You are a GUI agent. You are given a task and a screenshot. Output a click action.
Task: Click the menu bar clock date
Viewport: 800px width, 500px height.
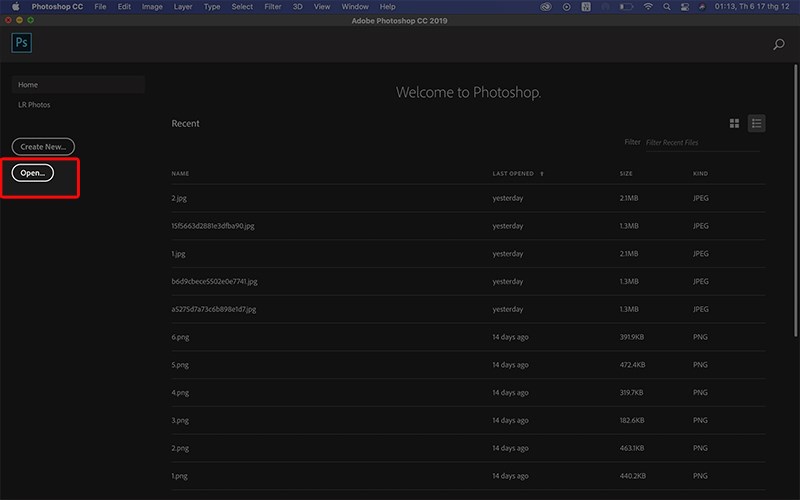(752, 7)
